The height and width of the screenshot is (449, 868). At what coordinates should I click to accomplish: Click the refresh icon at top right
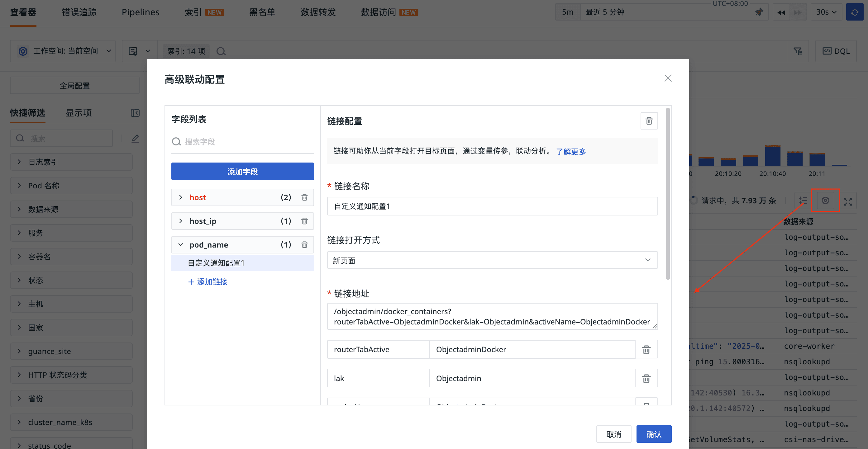point(854,12)
